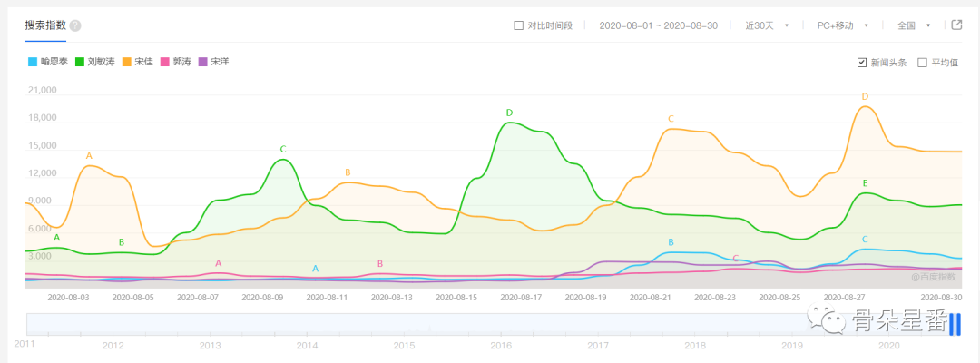Toggle the 宋佳 legend entry
This screenshot has width=980, height=363.
(139, 62)
